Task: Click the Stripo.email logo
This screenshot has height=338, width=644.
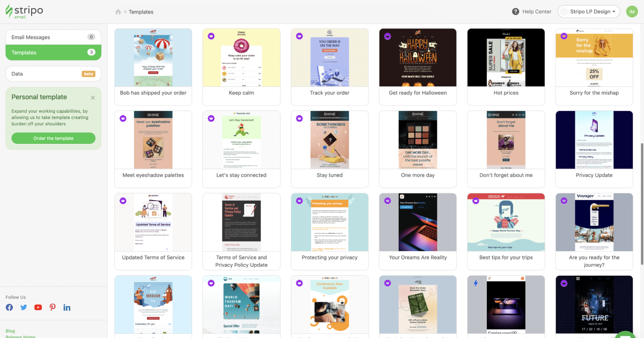Action: (x=24, y=12)
